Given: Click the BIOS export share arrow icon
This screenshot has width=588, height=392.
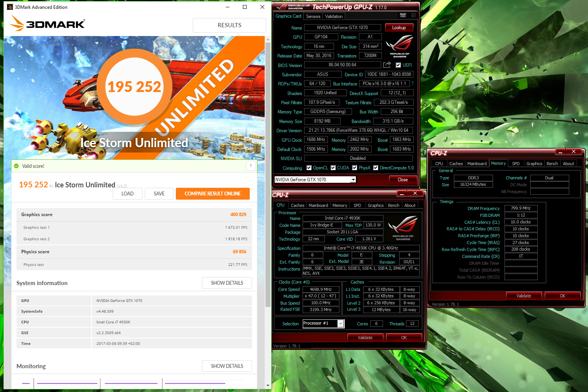Looking at the screenshot, I should tap(387, 65).
